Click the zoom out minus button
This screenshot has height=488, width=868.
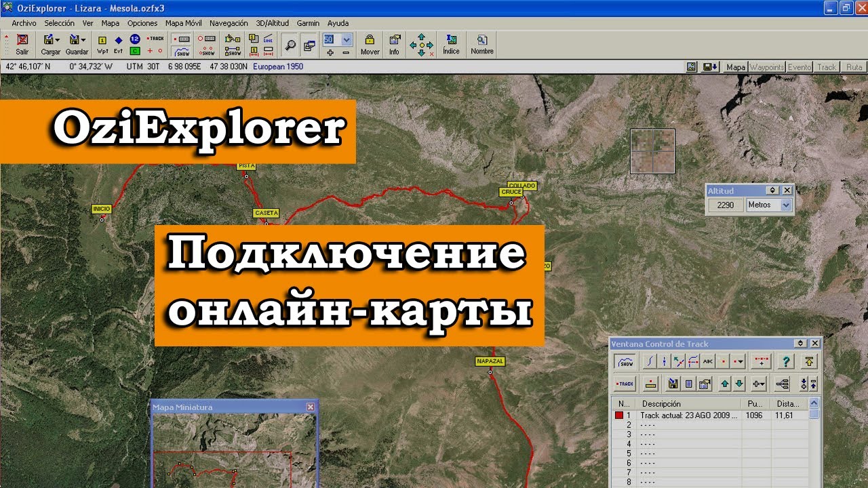(x=346, y=52)
